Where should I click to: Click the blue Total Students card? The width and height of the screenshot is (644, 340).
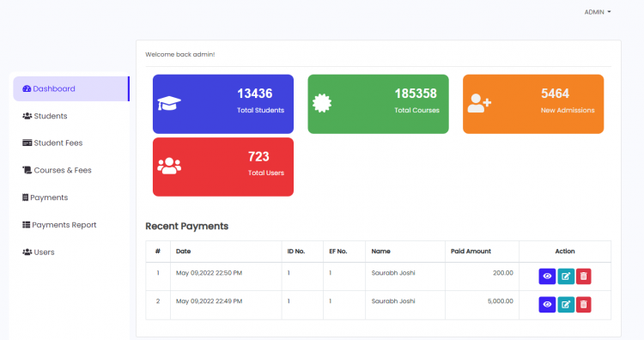[223, 104]
